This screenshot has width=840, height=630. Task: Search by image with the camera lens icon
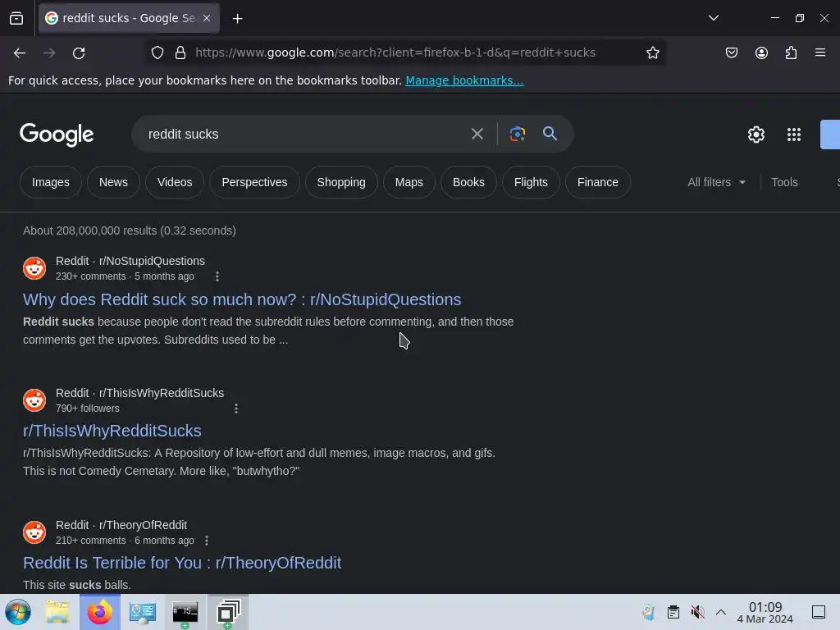(517, 134)
